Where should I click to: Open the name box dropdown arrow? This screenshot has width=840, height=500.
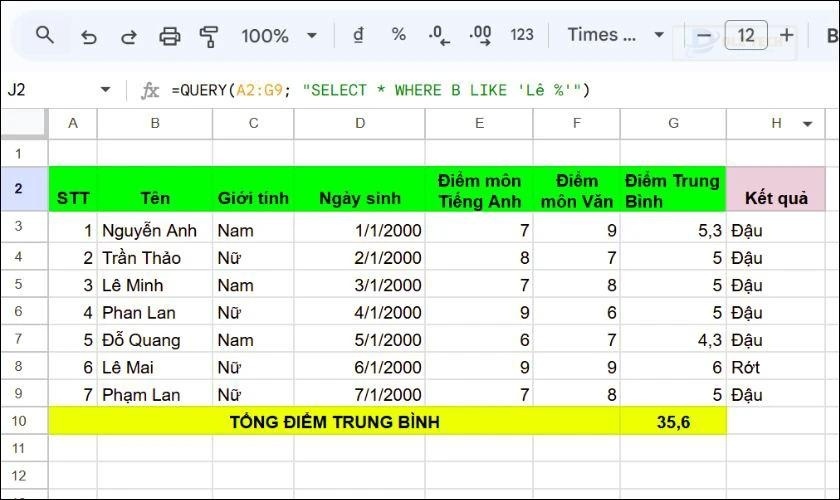coord(106,89)
